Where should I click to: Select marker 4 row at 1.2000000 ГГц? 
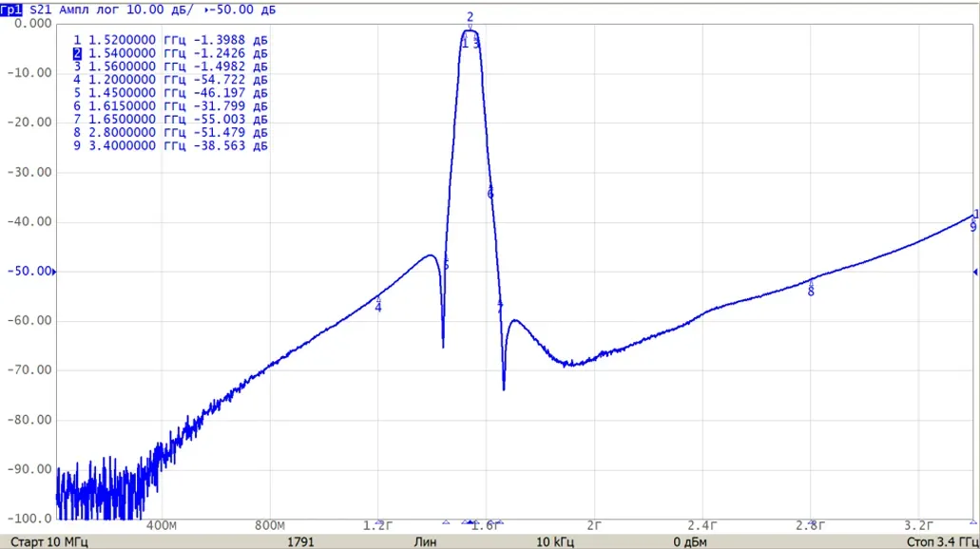170,80
